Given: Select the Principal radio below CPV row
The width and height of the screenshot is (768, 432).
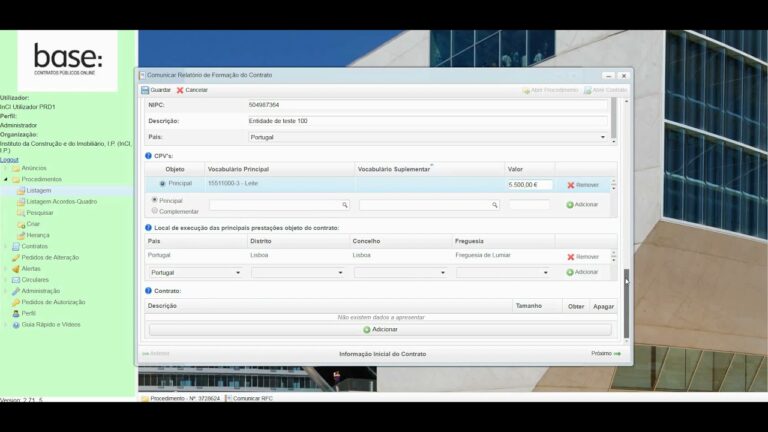Looking at the screenshot, I should point(155,200).
